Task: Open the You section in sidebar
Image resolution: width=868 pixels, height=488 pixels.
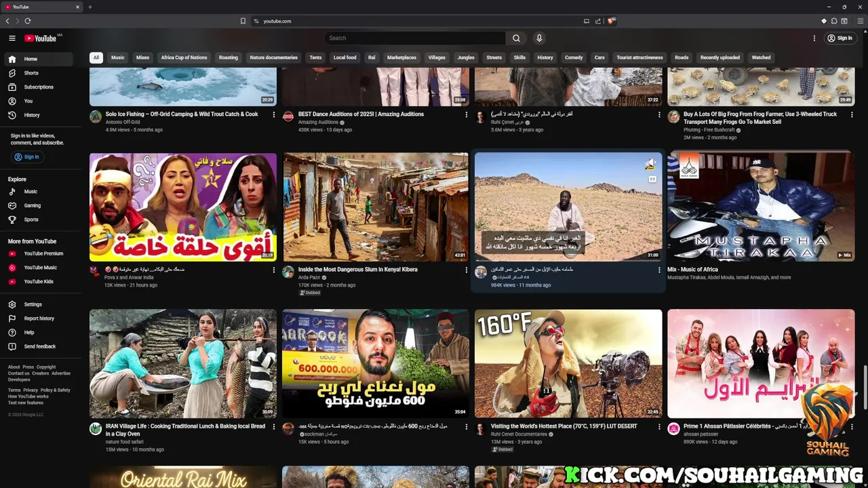Action: 39,101
